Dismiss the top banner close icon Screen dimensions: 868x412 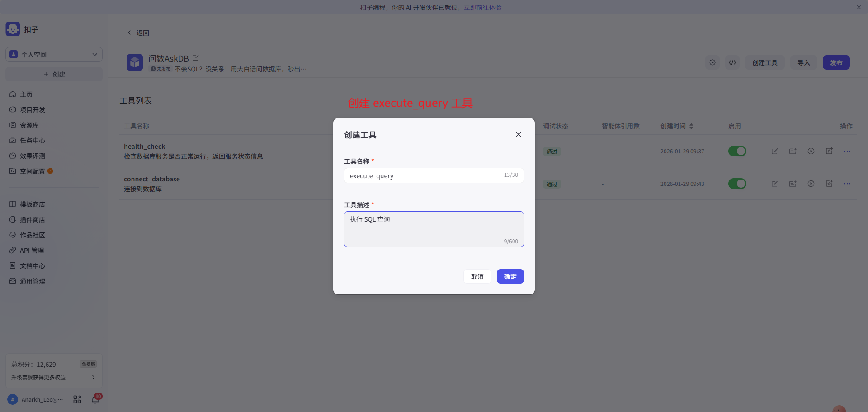pos(859,7)
